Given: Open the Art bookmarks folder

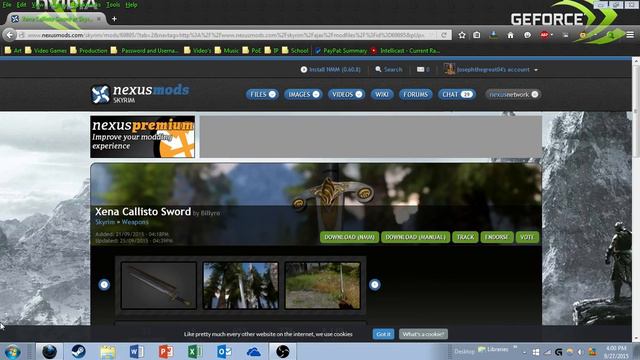Looking at the screenshot, I should [x=13, y=51].
